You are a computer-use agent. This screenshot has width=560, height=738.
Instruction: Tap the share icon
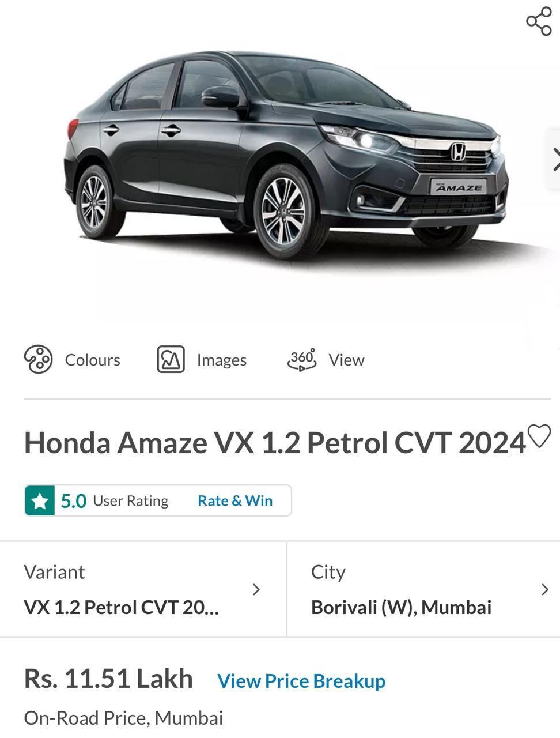539,21
